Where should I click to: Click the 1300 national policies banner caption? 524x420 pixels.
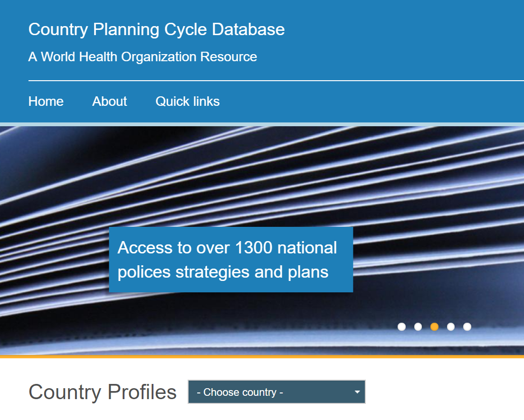[x=231, y=259]
